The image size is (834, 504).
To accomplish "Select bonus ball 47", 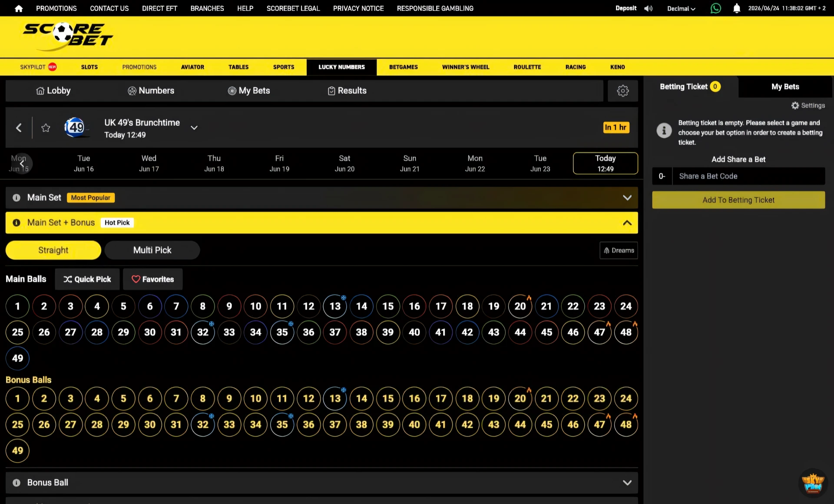I will (x=599, y=425).
